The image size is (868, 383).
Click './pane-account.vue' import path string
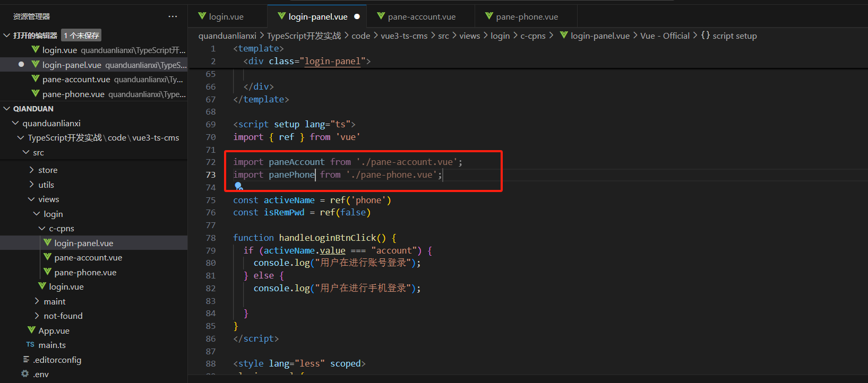pyautogui.click(x=407, y=162)
